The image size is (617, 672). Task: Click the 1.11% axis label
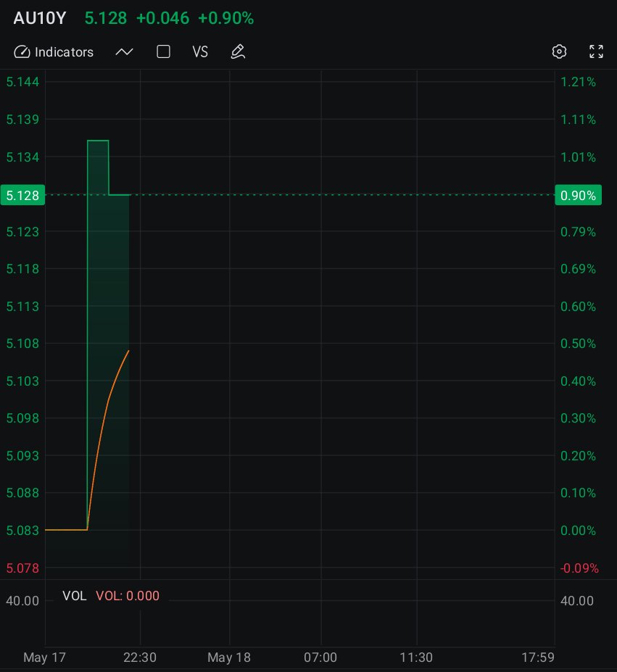tap(578, 119)
